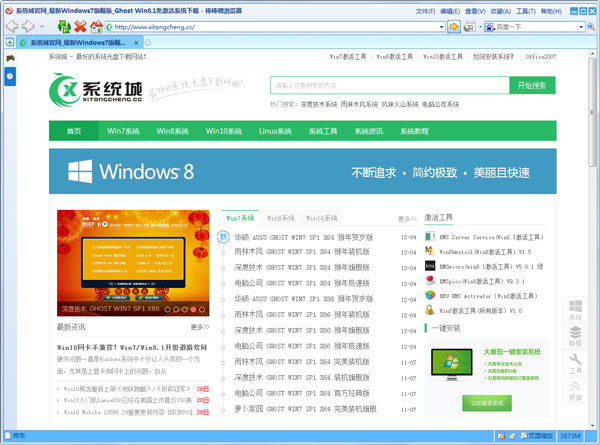The width and height of the screenshot is (600, 445).
Task: Open 华硕 AUSU GHOST WIN7 SP1 X64 猴年贺岁版 link
Action: pos(303,237)
